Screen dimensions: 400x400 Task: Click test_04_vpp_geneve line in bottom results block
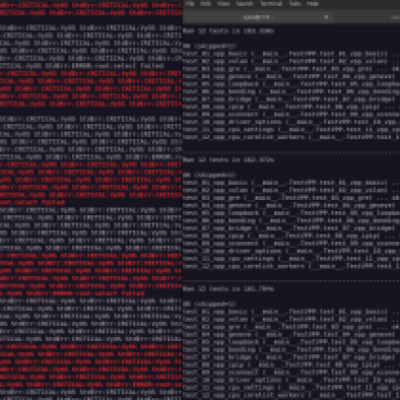291,335
